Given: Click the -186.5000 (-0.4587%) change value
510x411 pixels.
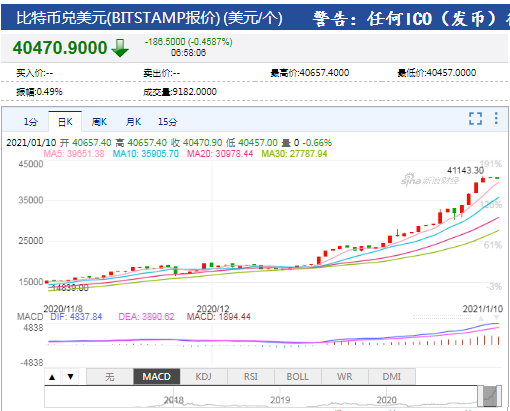Looking at the screenshot, I should (188, 42).
